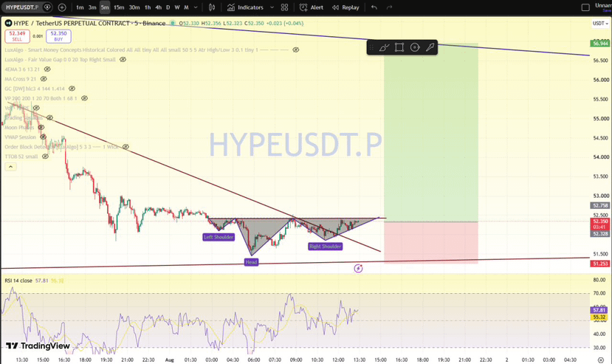Expand the Indicators favorites chevron
Image resolution: width=612 pixels, height=364 pixels.
coord(272,7)
